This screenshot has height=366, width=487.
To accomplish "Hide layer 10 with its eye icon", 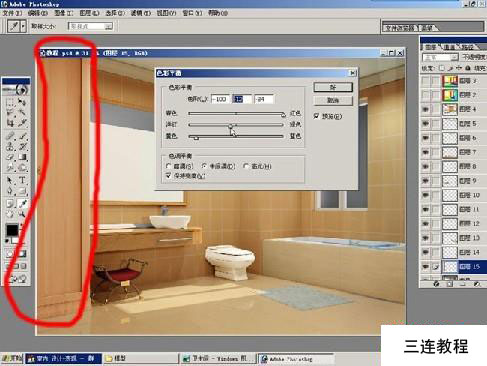I will [426, 195].
